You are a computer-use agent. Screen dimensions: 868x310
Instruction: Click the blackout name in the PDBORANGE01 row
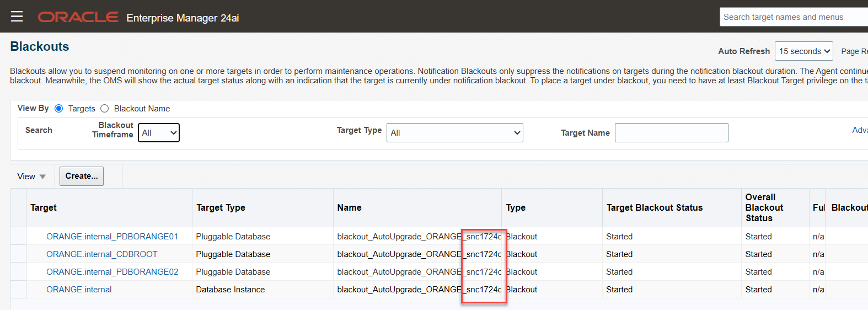coord(419,237)
